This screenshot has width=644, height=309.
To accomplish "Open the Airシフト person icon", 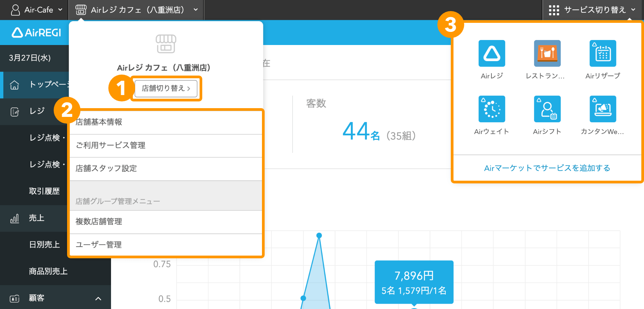I will [x=547, y=109].
